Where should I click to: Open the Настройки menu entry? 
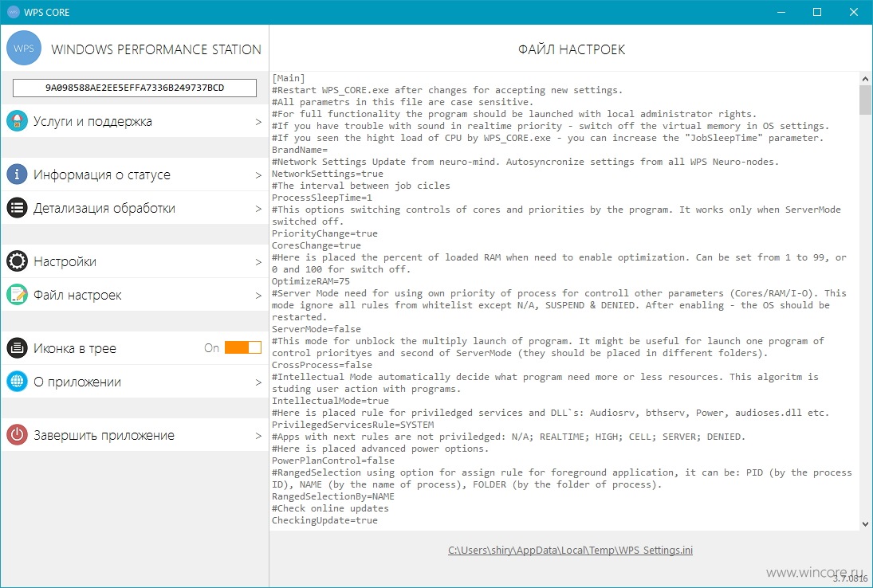pyautogui.click(x=135, y=261)
